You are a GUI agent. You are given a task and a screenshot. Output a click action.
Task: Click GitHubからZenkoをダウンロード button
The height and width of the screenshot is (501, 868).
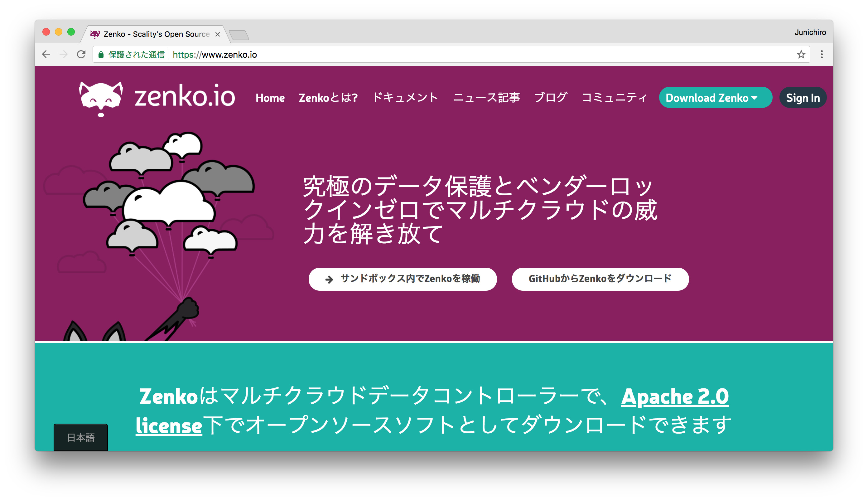[600, 279]
